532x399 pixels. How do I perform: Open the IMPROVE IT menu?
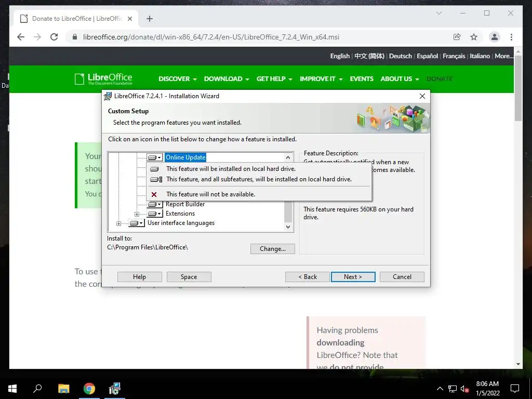[321, 79]
